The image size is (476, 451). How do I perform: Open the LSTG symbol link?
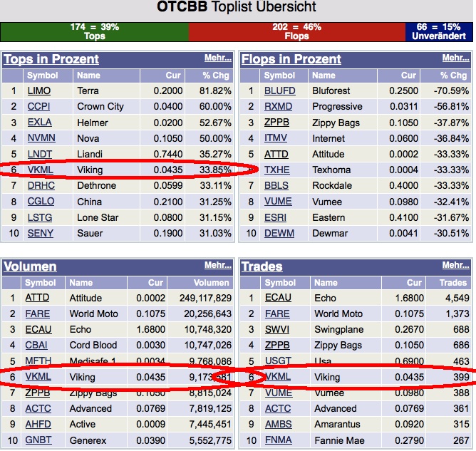pos(40,217)
